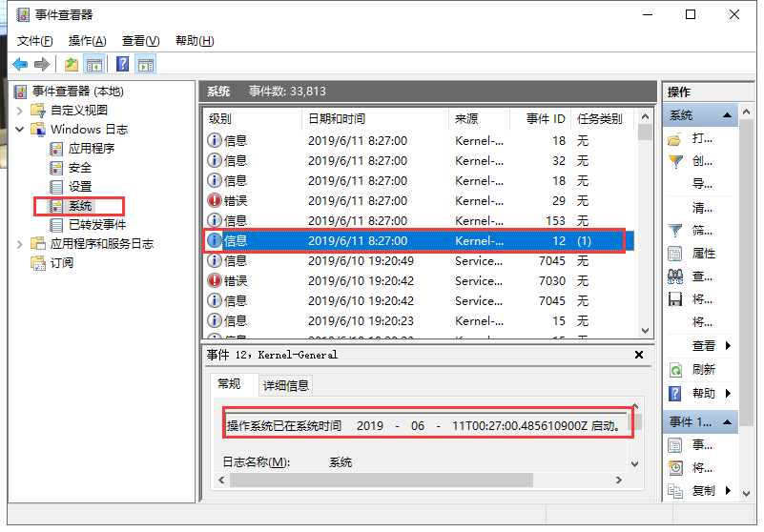
Task: Close the event preview pane
Action: tap(639, 356)
